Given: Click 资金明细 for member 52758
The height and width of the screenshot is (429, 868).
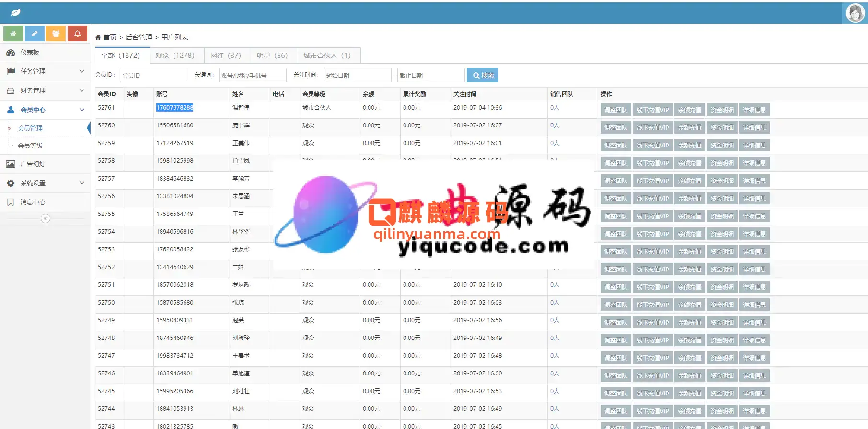Looking at the screenshot, I should (x=722, y=163).
